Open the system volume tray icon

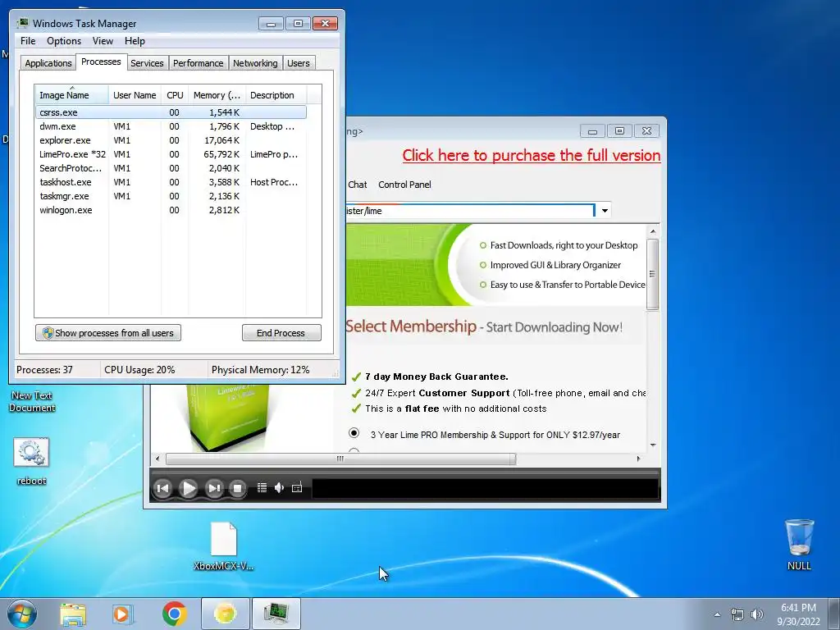756,614
